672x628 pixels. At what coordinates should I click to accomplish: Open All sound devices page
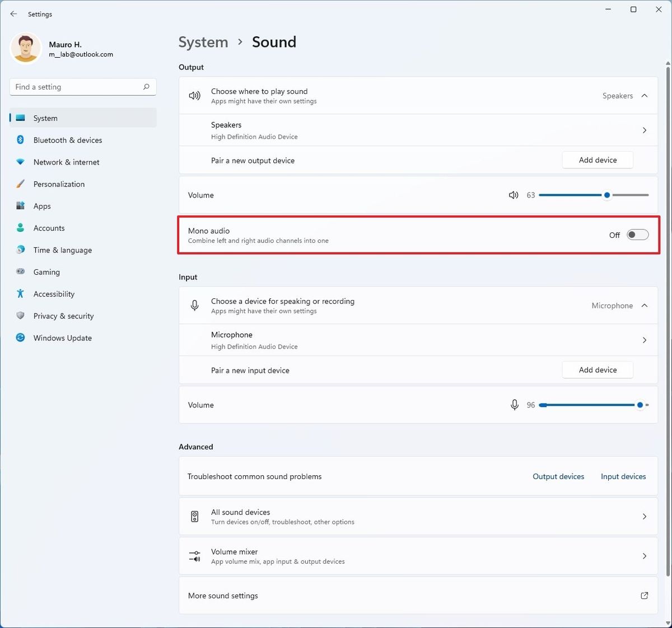pos(418,517)
